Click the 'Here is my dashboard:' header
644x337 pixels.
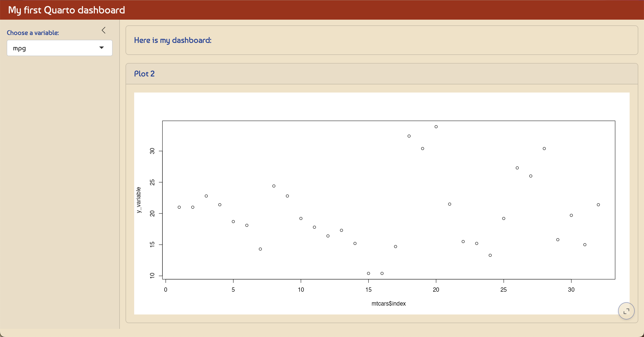click(x=173, y=40)
